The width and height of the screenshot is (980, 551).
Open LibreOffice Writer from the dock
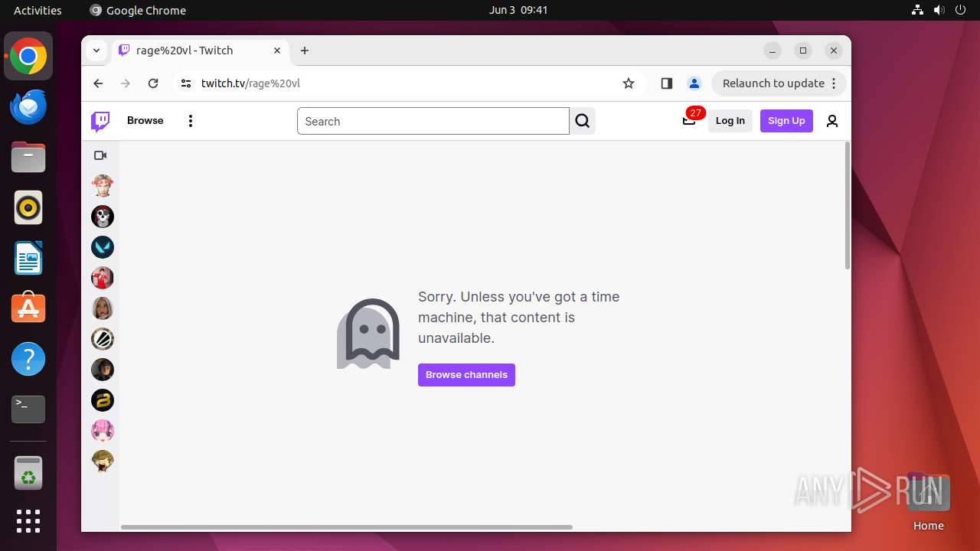(x=28, y=258)
